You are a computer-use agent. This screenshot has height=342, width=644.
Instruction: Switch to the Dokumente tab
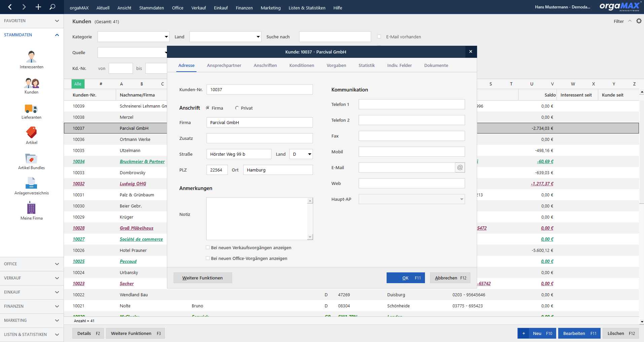(436, 65)
